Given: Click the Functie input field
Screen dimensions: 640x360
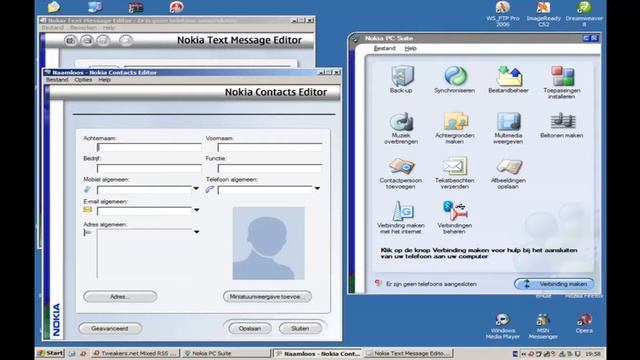Looking at the screenshot, I should click(270, 168).
